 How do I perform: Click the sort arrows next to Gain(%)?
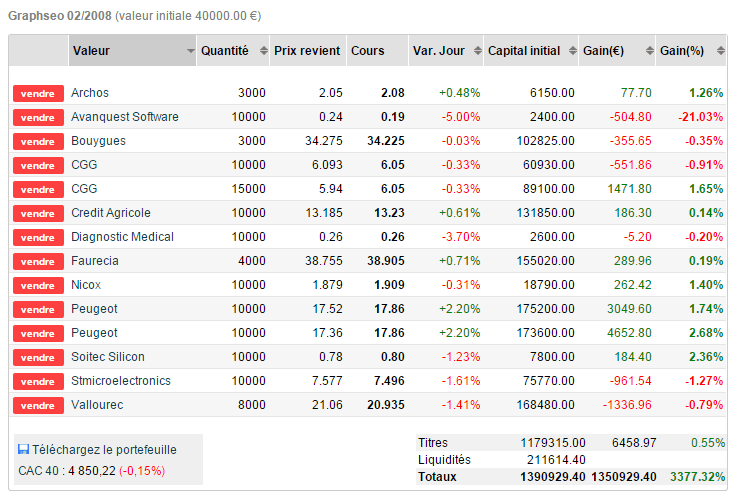[716, 51]
